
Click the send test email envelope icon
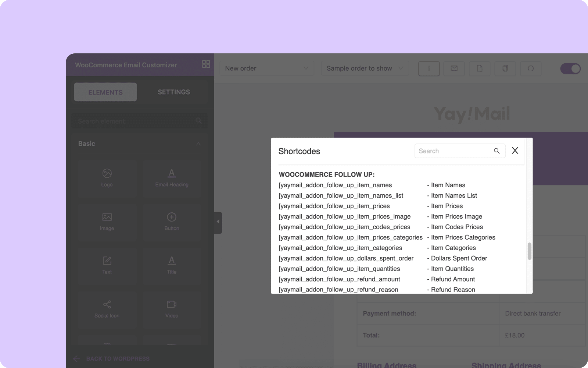point(454,68)
